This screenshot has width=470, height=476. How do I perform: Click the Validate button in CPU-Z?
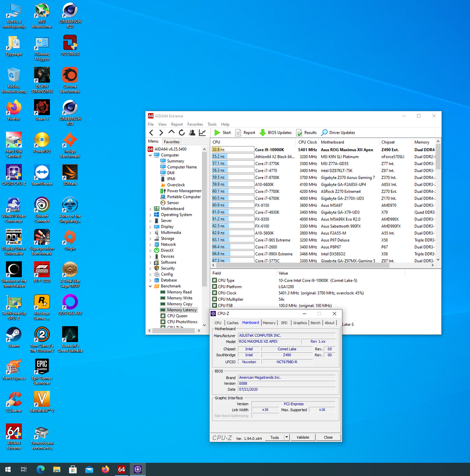pos(303,437)
